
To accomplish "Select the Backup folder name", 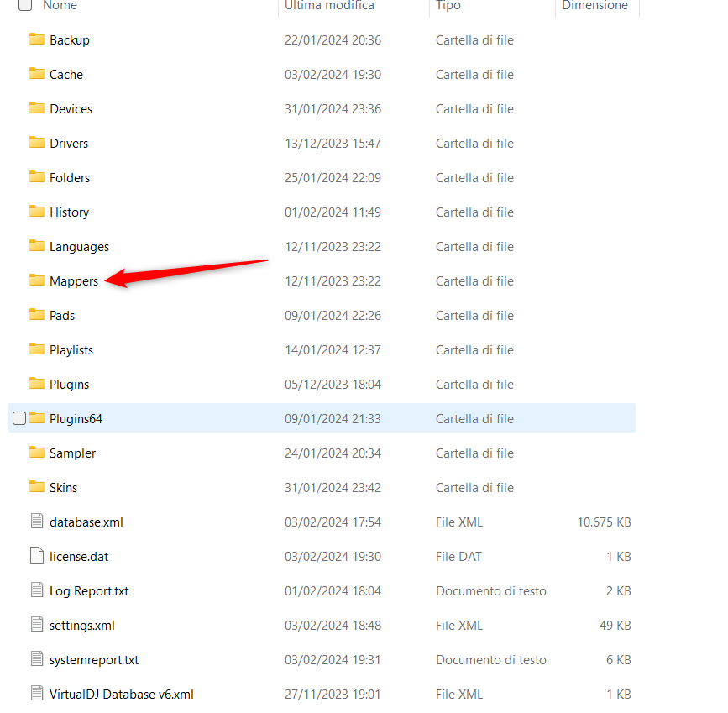I will point(70,40).
